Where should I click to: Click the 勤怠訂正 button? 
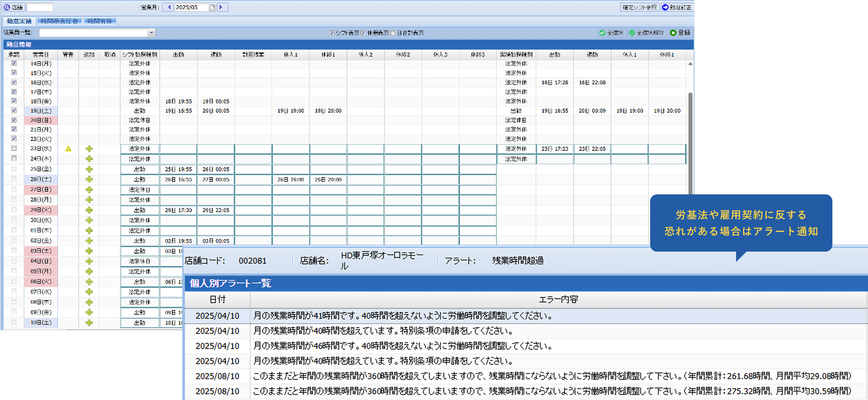677,7
